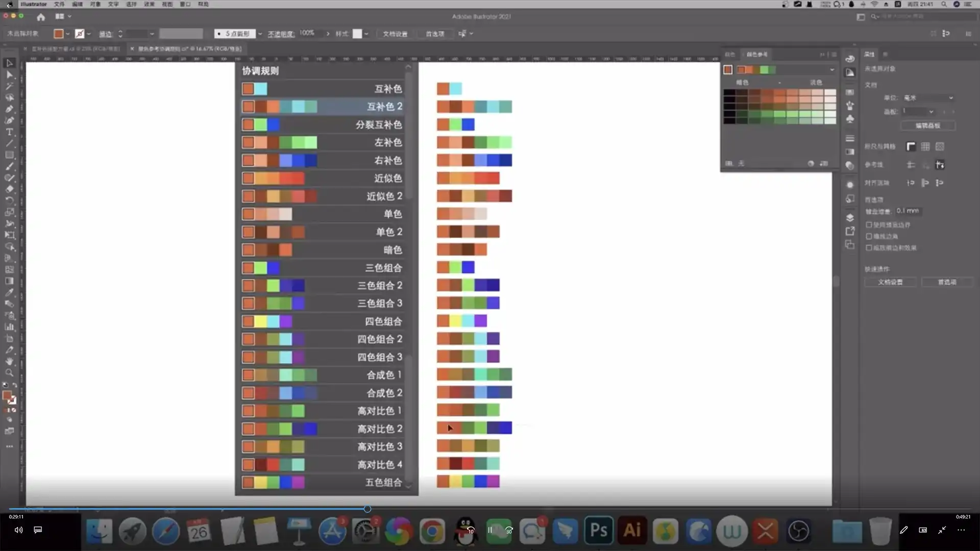This screenshot has height=551, width=980.
Task: Switch to the inactive document tab
Action: (75, 49)
